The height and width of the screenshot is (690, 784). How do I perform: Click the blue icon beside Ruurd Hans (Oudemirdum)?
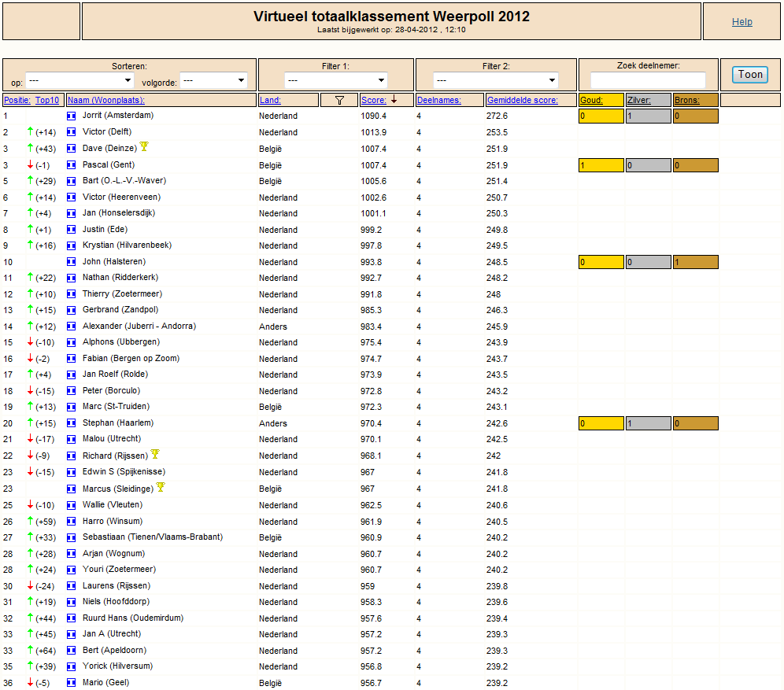pos(72,618)
